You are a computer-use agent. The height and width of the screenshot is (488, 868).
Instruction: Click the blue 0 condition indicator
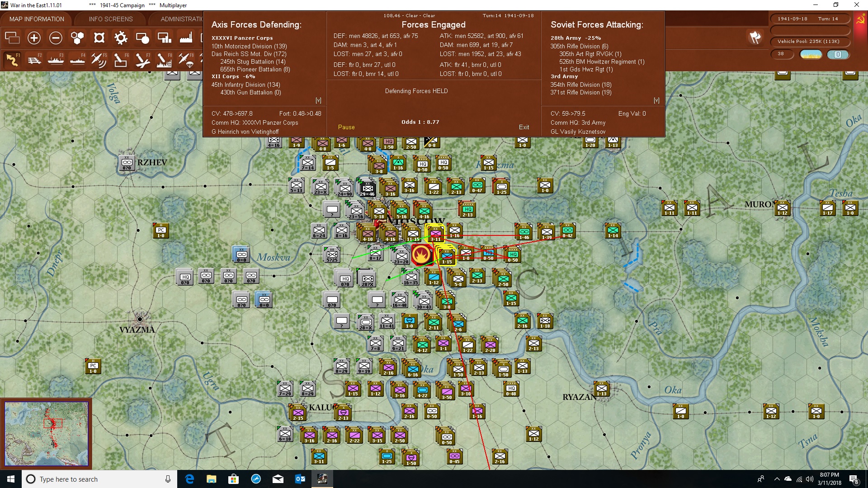coord(838,54)
